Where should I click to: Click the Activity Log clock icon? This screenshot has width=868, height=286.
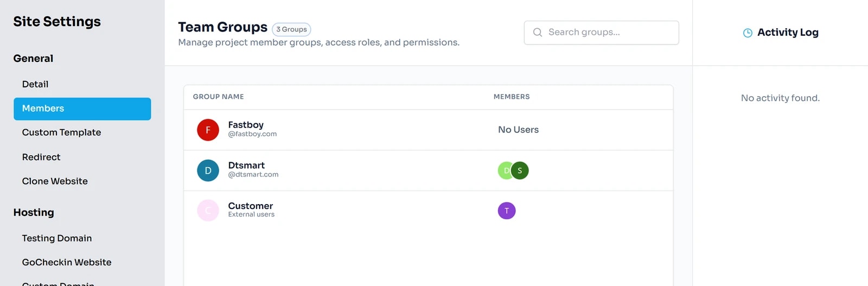click(748, 33)
